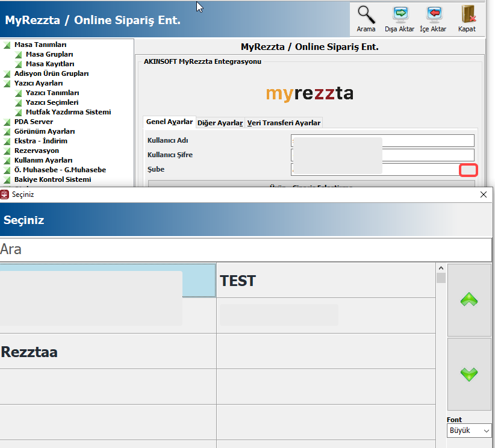This screenshot has width=495, height=448.
Task: Select Görünüm Ayarları in tree
Action: [45, 131]
